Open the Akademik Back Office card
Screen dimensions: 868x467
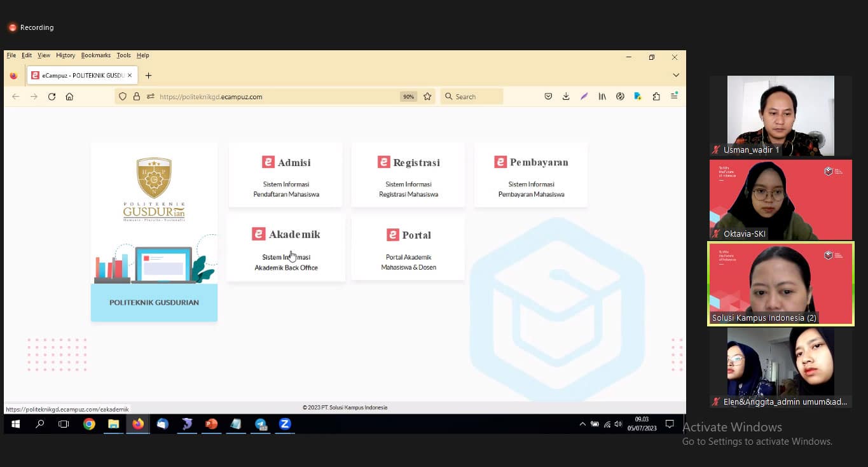[x=286, y=247]
